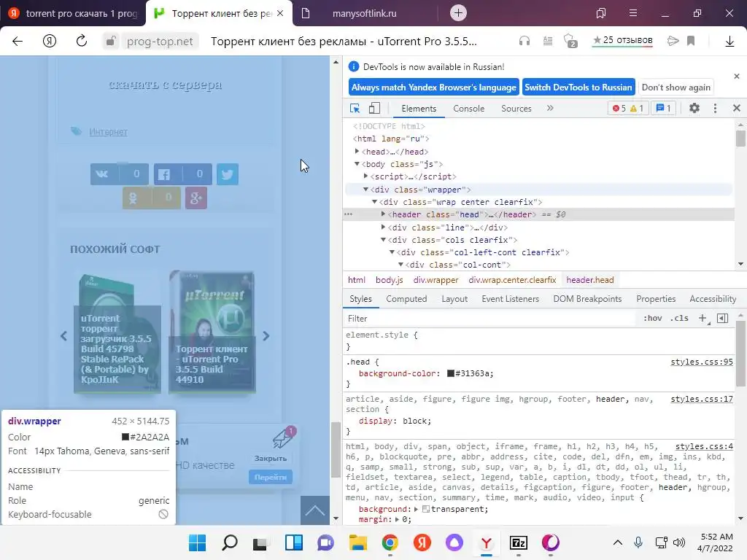Open the Properties tab
This screenshot has height=560, width=747.
coord(656,299)
